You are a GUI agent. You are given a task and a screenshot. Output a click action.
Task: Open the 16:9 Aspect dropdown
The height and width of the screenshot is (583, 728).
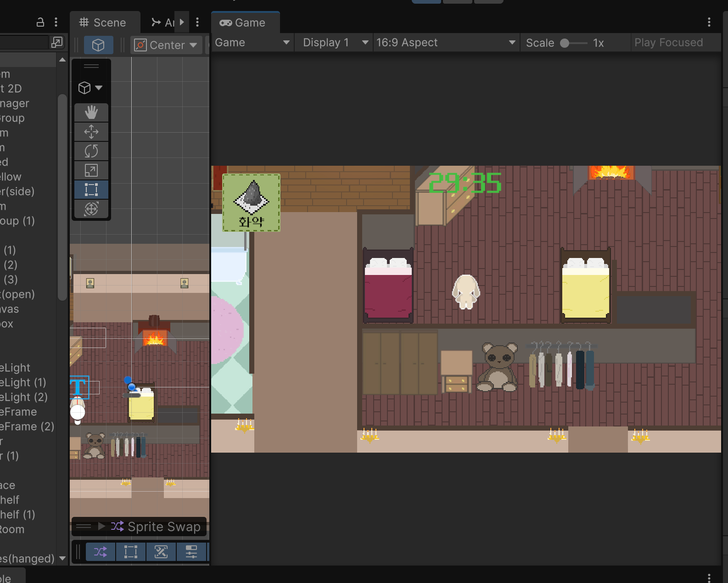point(446,43)
